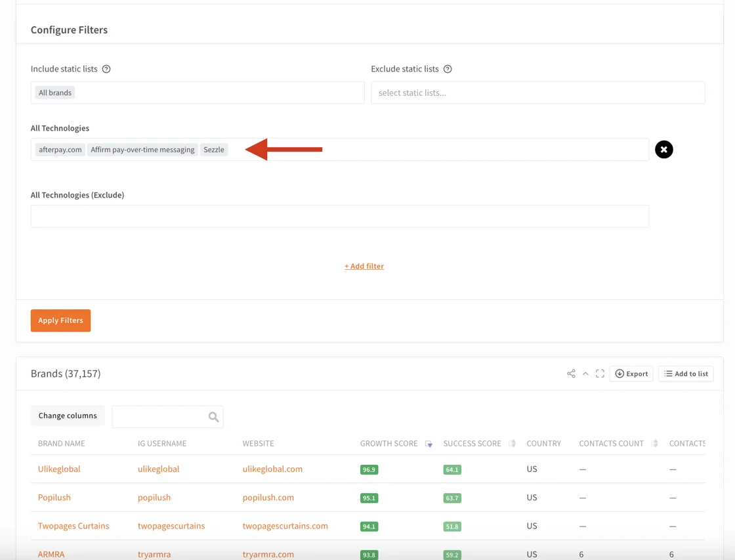Sort by Success Score column
This screenshot has width=735, height=560.
coord(512,444)
